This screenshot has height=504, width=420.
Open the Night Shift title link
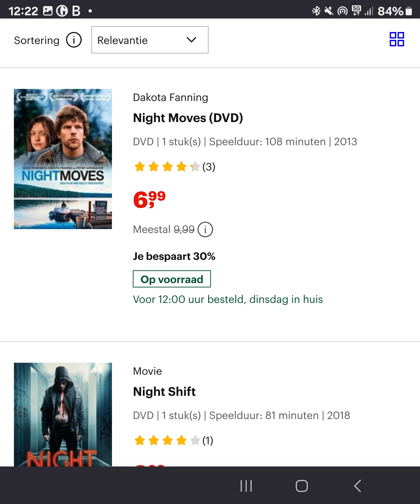coord(164,391)
